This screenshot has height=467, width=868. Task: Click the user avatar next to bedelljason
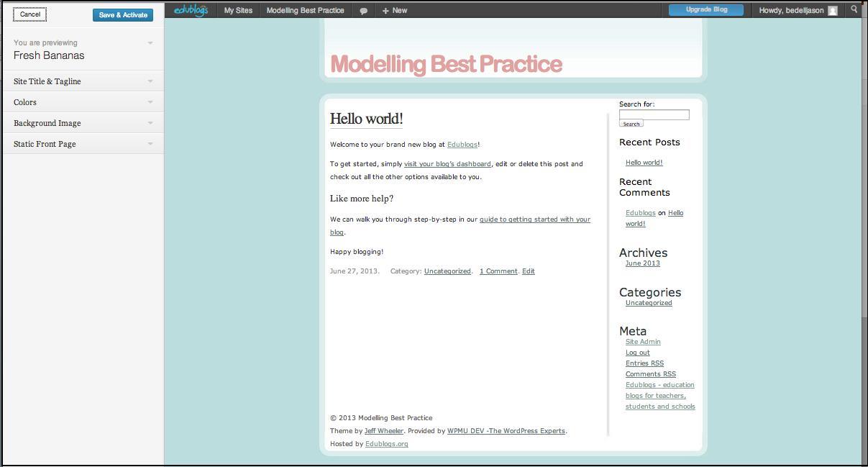click(x=833, y=11)
